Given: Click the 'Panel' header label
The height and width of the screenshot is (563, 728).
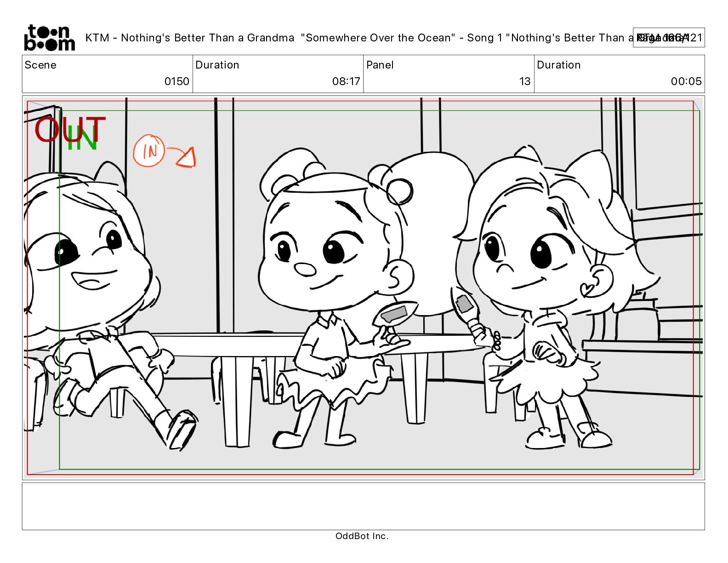Looking at the screenshot, I should [x=380, y=65].
